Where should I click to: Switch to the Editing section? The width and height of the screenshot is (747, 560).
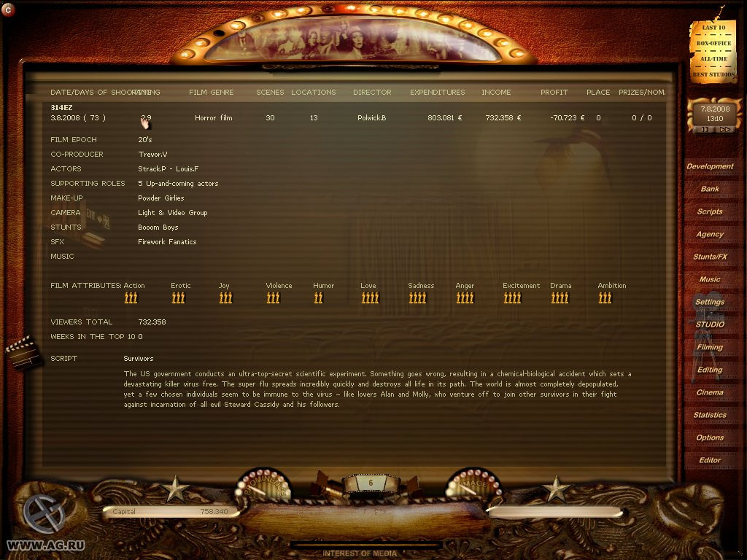[x=710, y=370]
